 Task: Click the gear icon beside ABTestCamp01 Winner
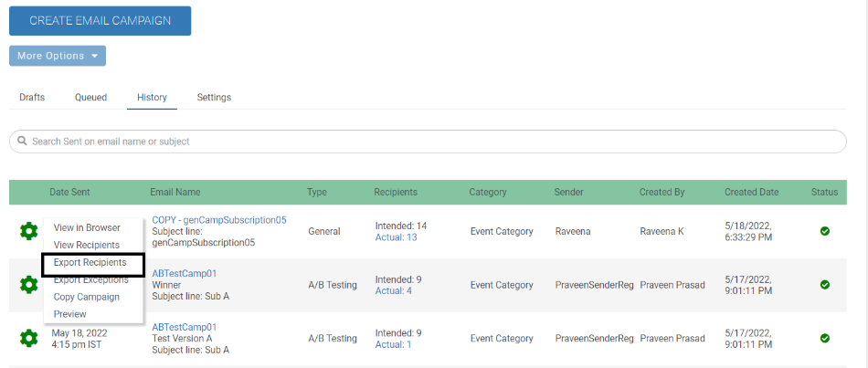[x=28, y=285]
